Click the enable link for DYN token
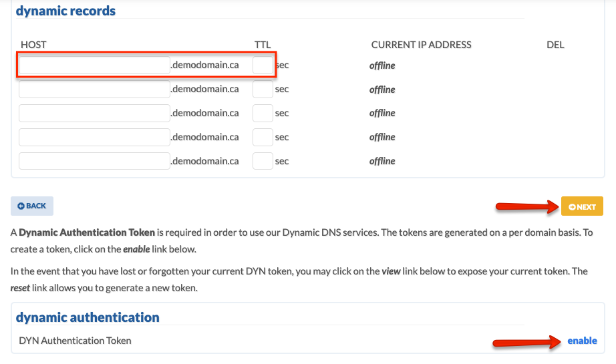Image resolution: width=616 pixels, height=364 pixels. pos(582,341)
